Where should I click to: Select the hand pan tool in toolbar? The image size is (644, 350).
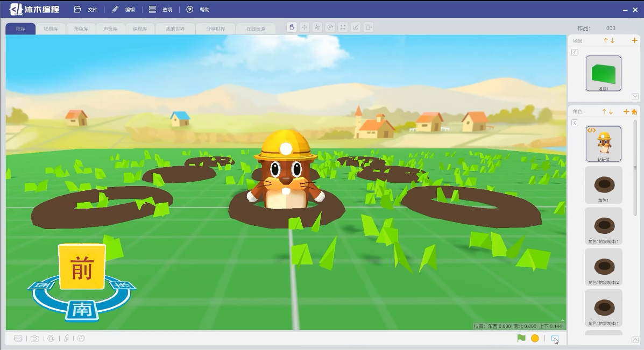click(x=292, y=27)
